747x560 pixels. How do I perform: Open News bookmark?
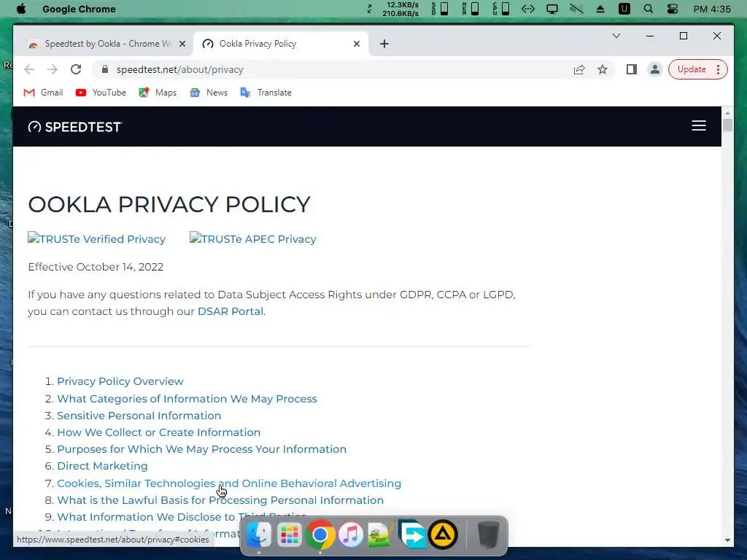(209, 93)
